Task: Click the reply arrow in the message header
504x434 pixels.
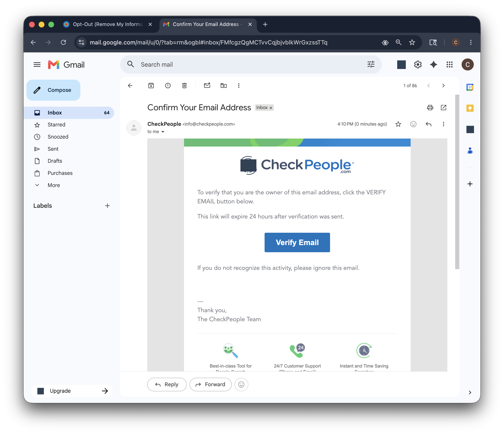Action: (x=428, y=124)
